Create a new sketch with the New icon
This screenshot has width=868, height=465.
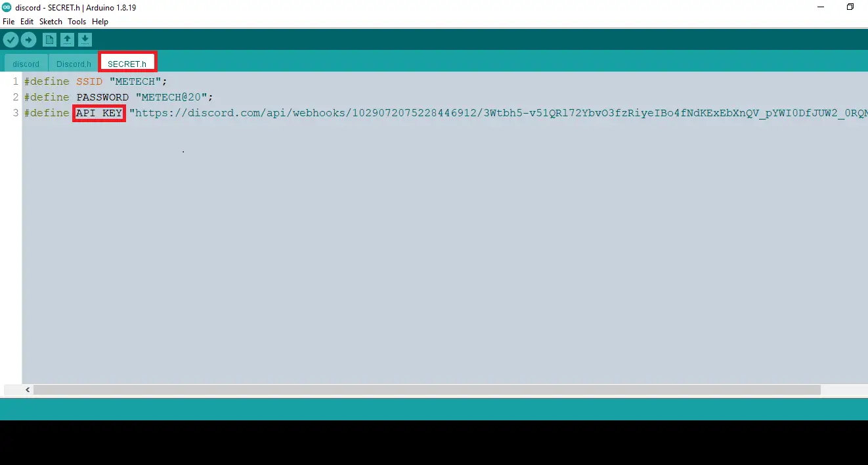tap(49, 40)
